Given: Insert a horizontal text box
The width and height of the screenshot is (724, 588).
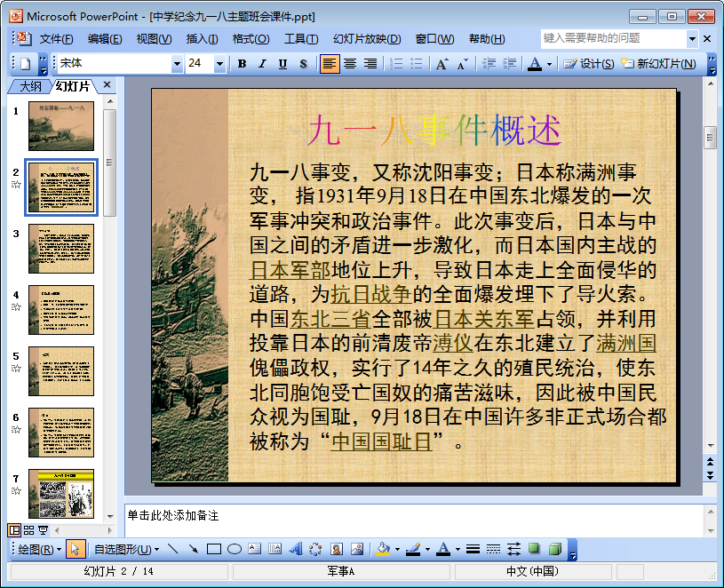Looking at the screenshot, I should (x=254, y=549).
